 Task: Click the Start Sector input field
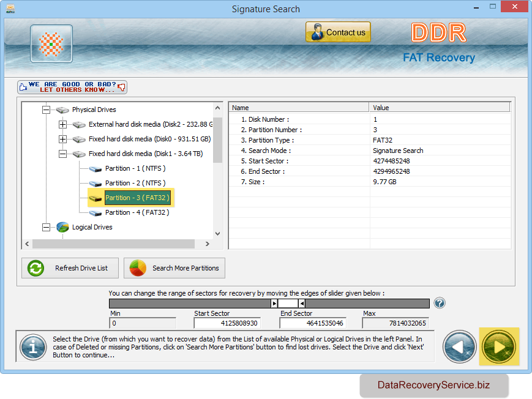[x=227, y=323]
